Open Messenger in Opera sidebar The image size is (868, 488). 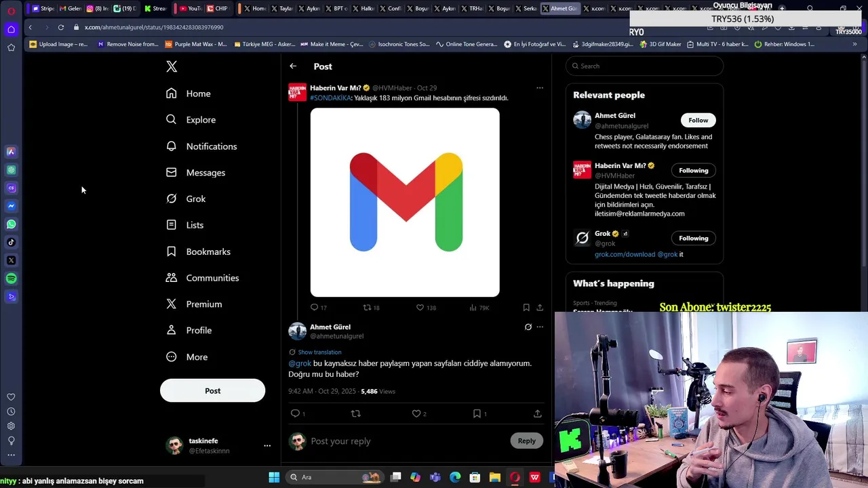point(11,206)
